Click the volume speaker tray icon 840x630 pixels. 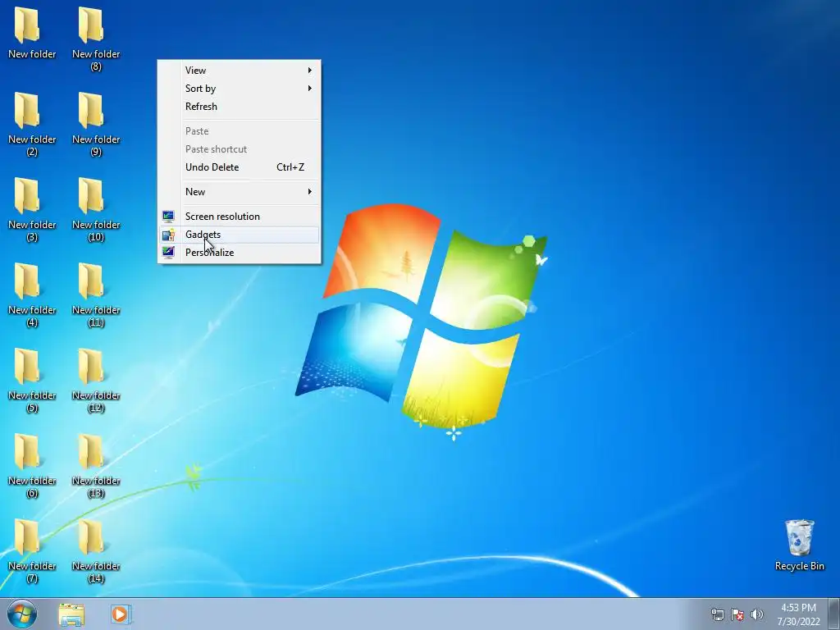[x=757, y=614]
